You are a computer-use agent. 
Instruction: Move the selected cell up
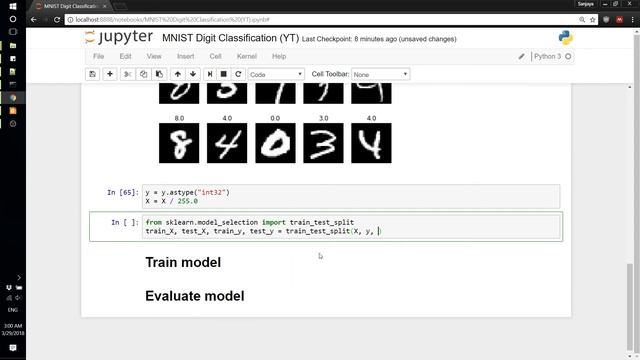pos(178,74)
